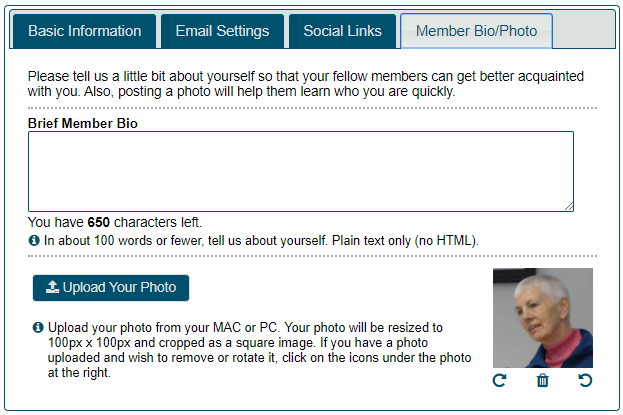Go to the Social Links tab
The width and height of the screenshot is (623, 415).
[342, 31]
